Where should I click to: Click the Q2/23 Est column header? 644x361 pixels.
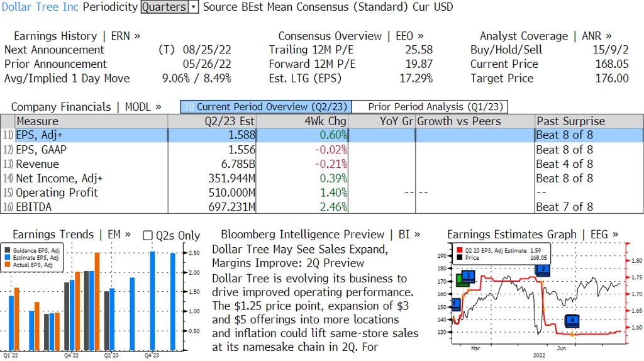pyautogui.click(x=211, y=121)
